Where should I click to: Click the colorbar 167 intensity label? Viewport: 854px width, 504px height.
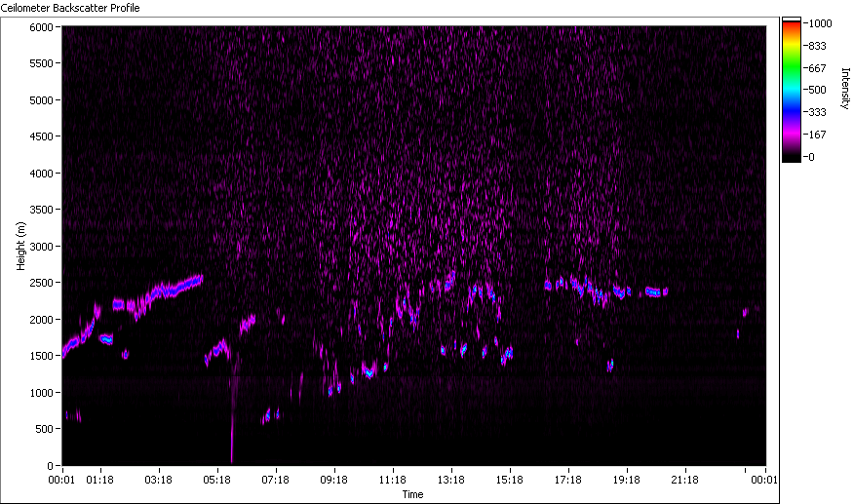coord(818,135)
